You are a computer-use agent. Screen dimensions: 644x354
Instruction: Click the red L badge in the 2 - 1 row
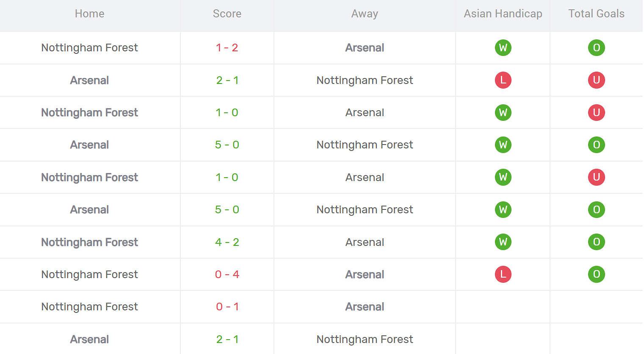[503, 80]
